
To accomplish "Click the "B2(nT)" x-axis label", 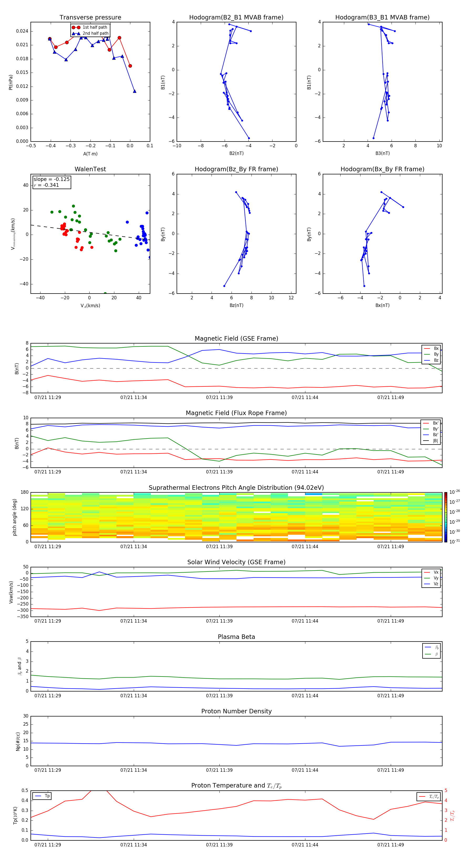I will tap(236, 153).
